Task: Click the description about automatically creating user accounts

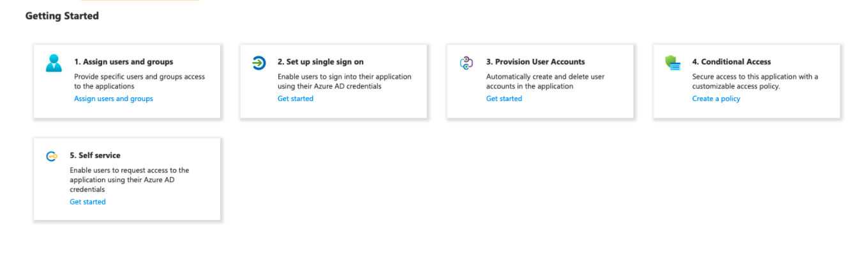Action: point(545,81)
